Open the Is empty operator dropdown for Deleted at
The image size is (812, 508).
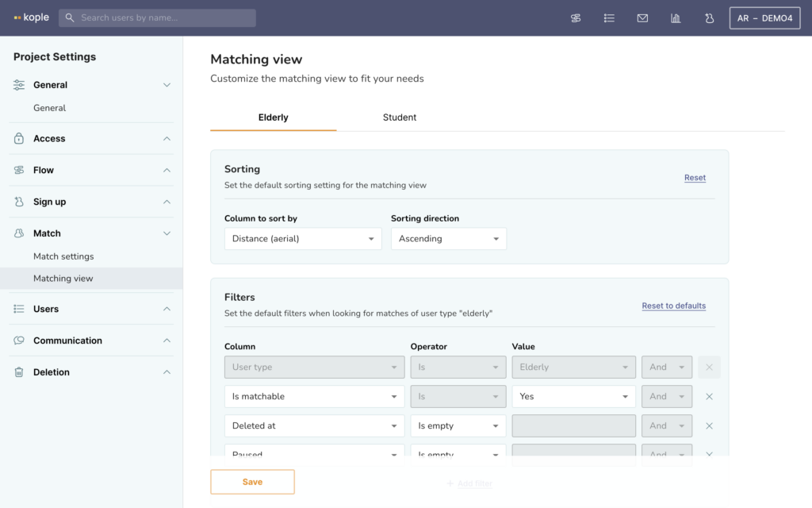click(x=458, y=425)
